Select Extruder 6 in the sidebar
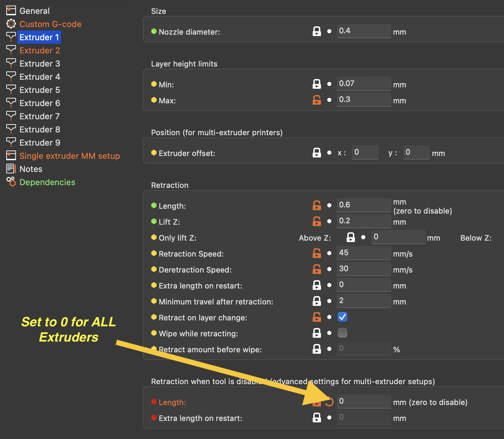504x439 pixels. point(40,103)
